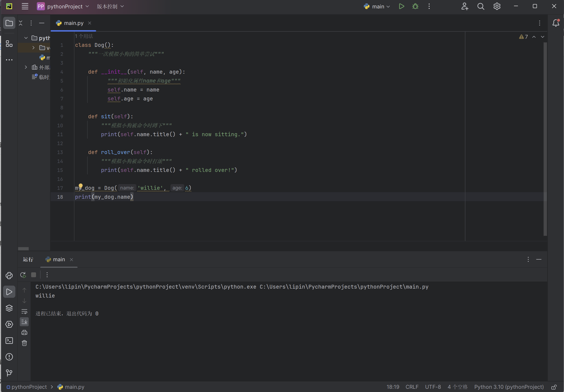
Task: Open Python Packages tool window
Action: pyautogui.click(x=9, y=308)
